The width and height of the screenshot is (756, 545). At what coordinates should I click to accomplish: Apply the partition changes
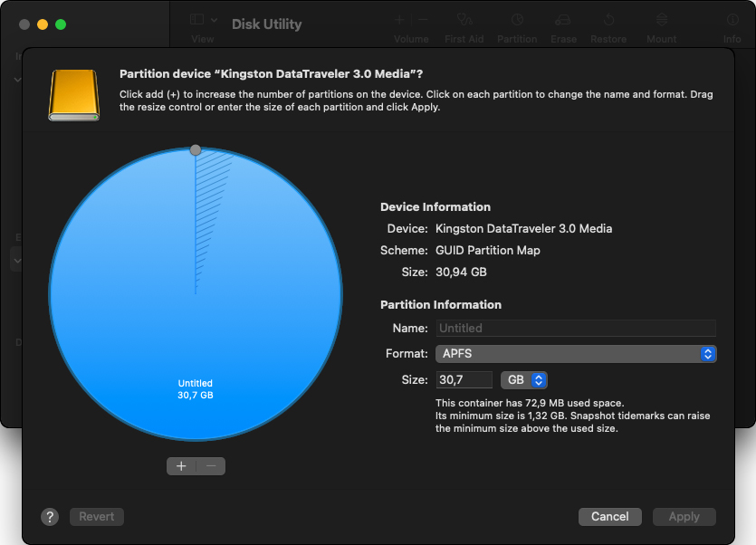tap(684, 516)
